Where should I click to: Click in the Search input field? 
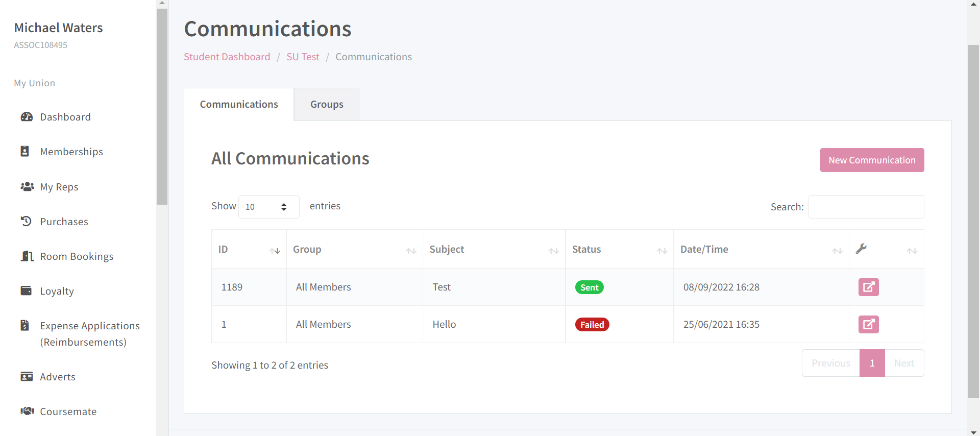(x=866, y=207)
